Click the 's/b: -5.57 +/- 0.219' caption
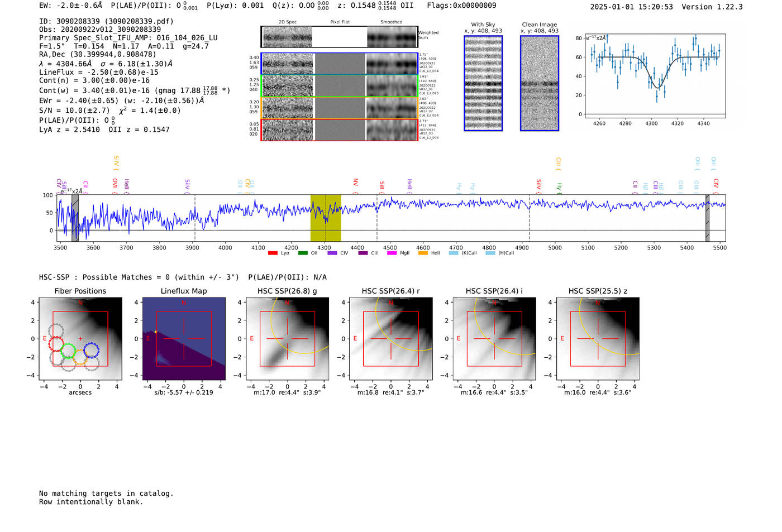This screenshot has width=782, height=532. (x=184, y=392)
